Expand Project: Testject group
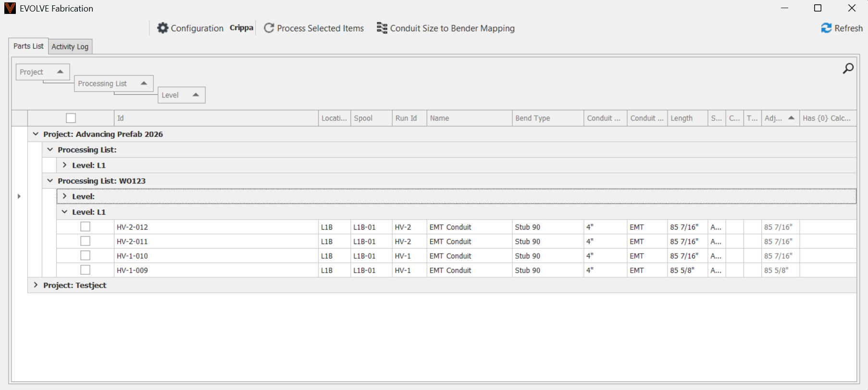This screenshot has width=868, height=390. click(x=36, y=285)
